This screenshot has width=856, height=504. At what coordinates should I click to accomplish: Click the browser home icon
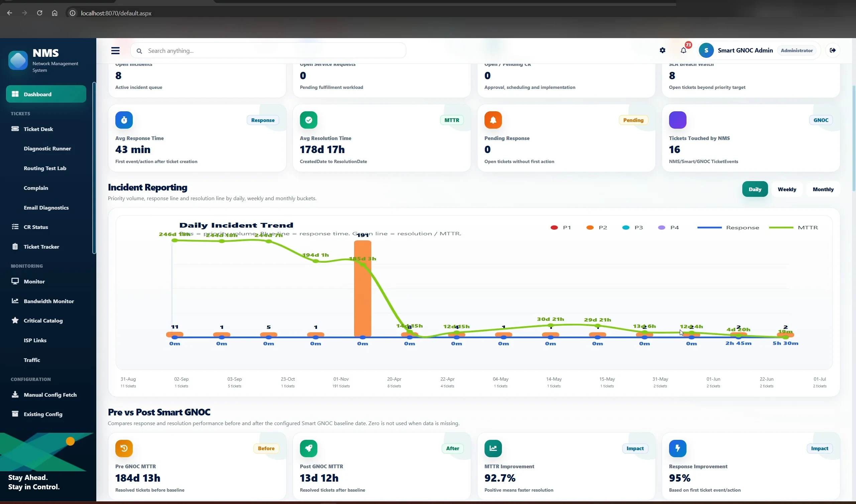click(55, 13)
